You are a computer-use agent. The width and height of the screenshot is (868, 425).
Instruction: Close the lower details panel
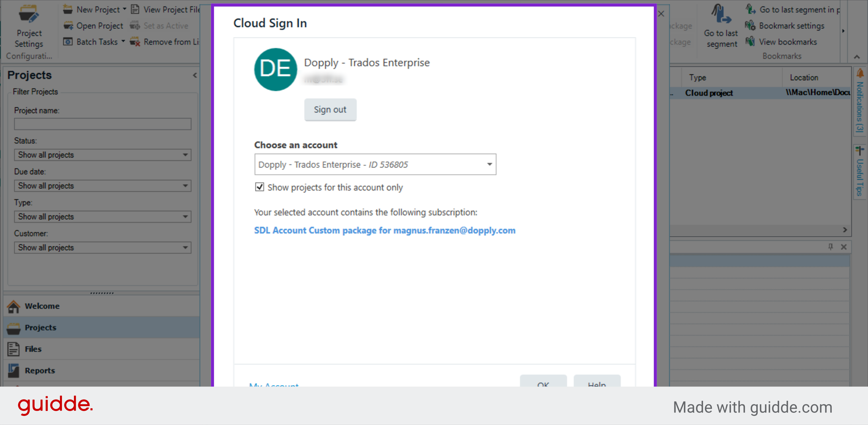tap(844, 247)
